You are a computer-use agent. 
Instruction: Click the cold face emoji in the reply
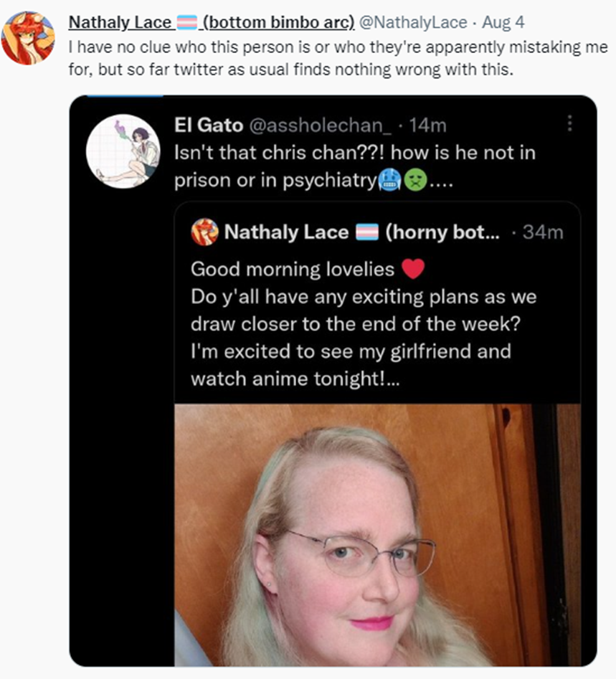click(390, 180)
